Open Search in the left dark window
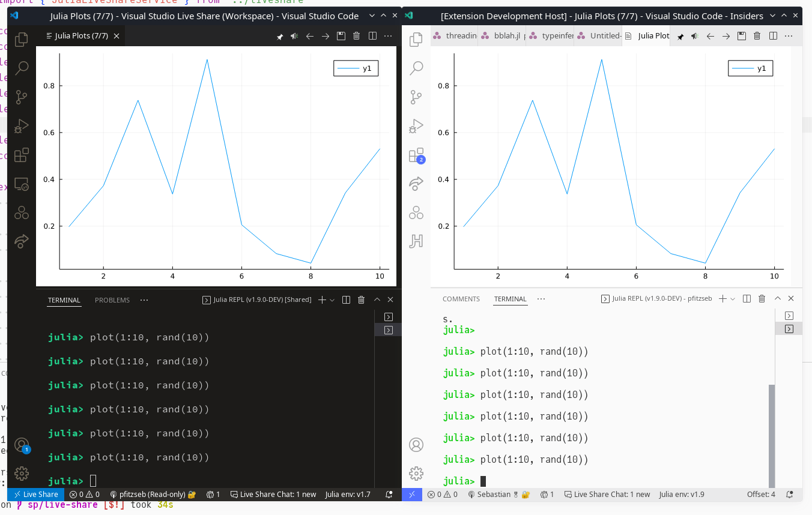Viewport: 812px width, 515px height. coord(22,68)
